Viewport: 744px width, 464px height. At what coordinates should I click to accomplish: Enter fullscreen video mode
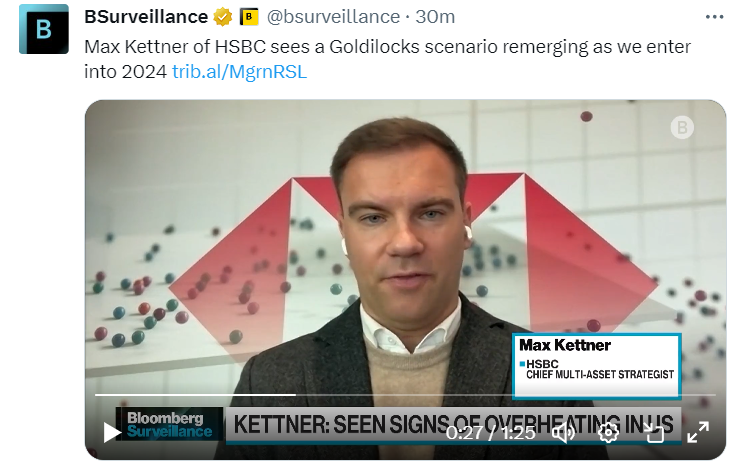pos(698,432)
